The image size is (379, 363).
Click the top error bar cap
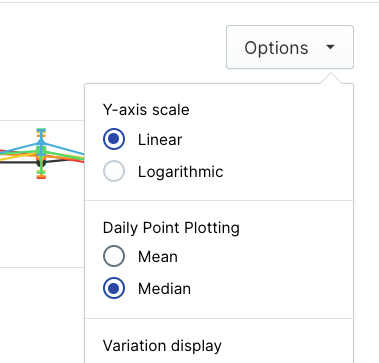point(41,129)
